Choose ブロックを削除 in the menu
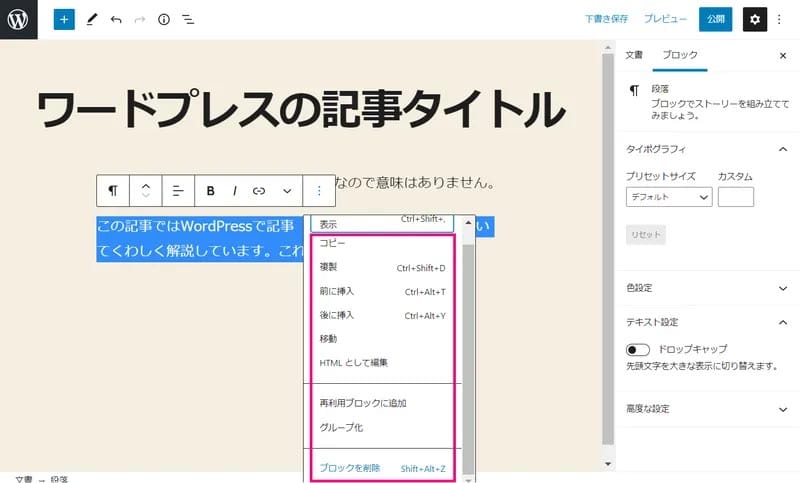Screen dimensions: 800x483 350,468
